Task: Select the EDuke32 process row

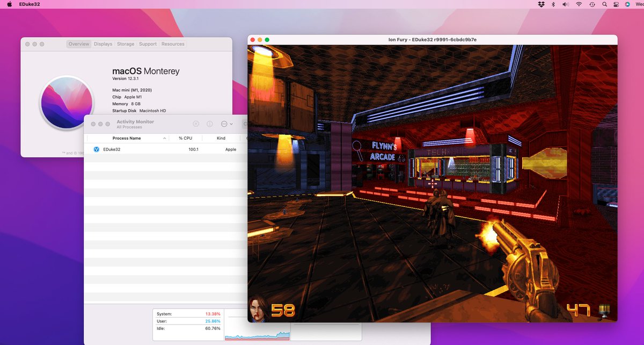Action: click(166, 149)
